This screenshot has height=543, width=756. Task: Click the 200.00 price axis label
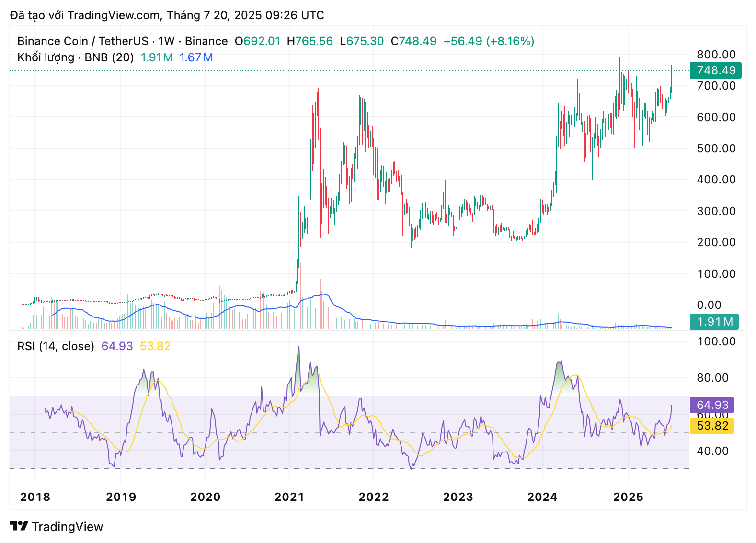tap(716, 242)
